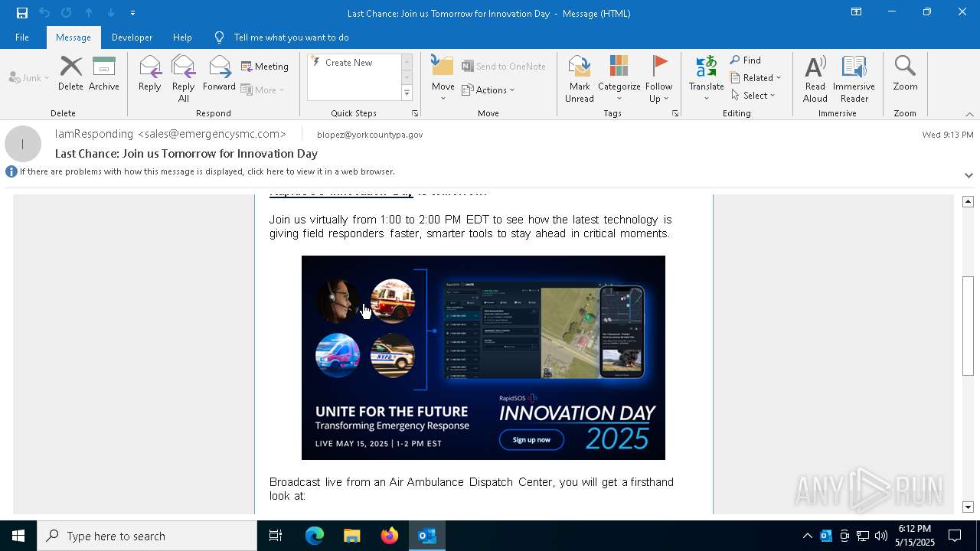Click the volume speaker tray icon
This screenshot has height=551, width=980.
click(x=880, y=536)
